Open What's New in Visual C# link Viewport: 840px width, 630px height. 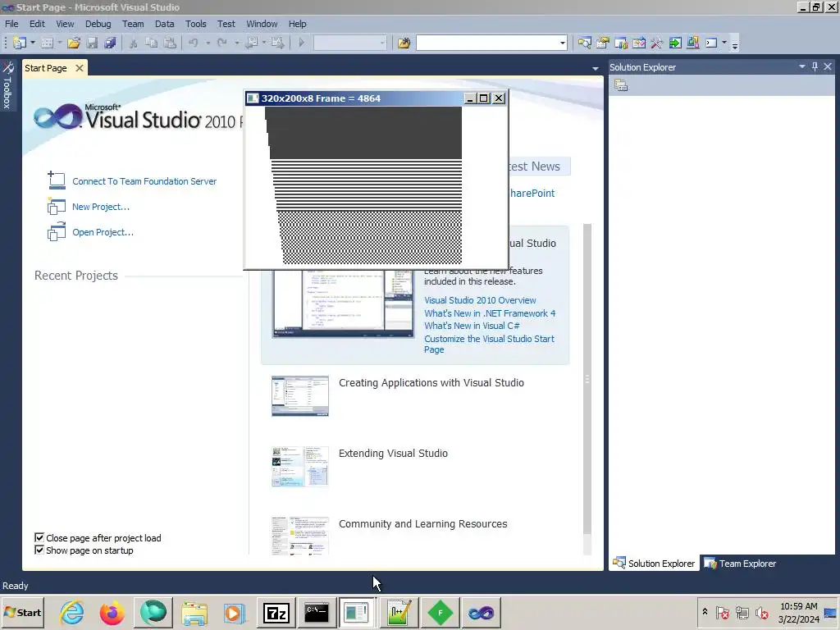[472, 325]
